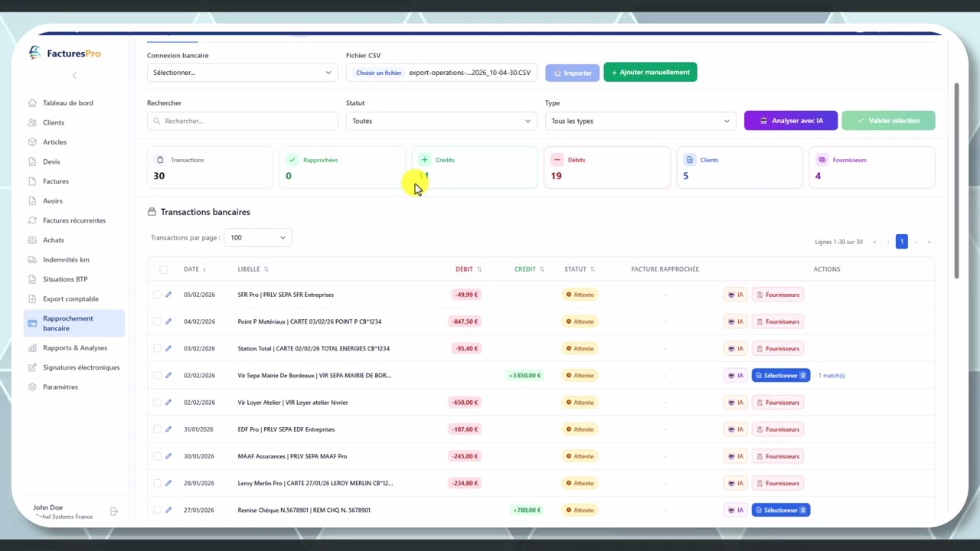This screenshot has height=551, width=980.
Task: Open the 1 match(s) link
Action: click(x=831, y=376)
